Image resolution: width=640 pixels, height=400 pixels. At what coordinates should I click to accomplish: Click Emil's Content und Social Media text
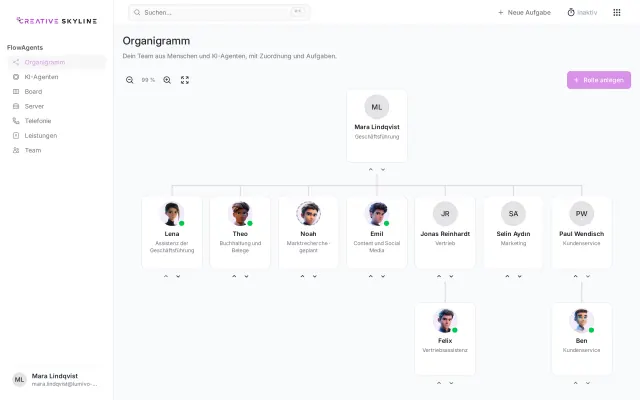[x=377, y=247]
